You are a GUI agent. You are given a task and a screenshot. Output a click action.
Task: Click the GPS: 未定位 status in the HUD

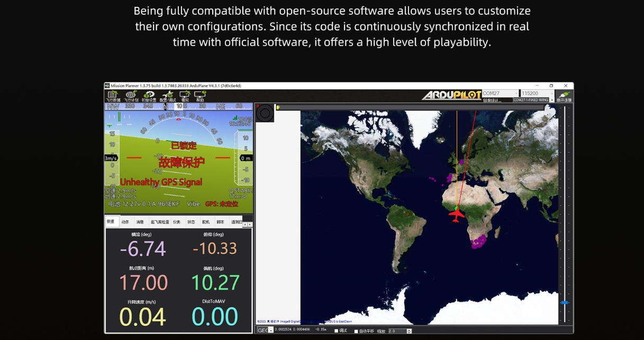(222, 204)
